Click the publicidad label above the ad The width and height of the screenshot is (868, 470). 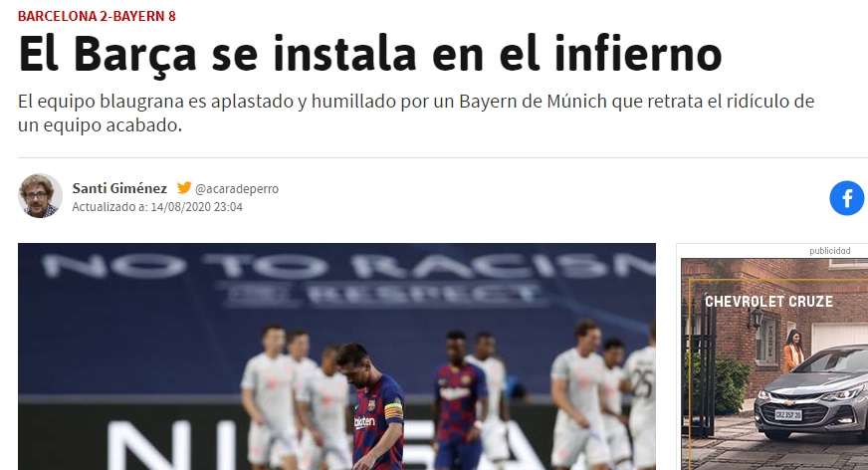830,251
